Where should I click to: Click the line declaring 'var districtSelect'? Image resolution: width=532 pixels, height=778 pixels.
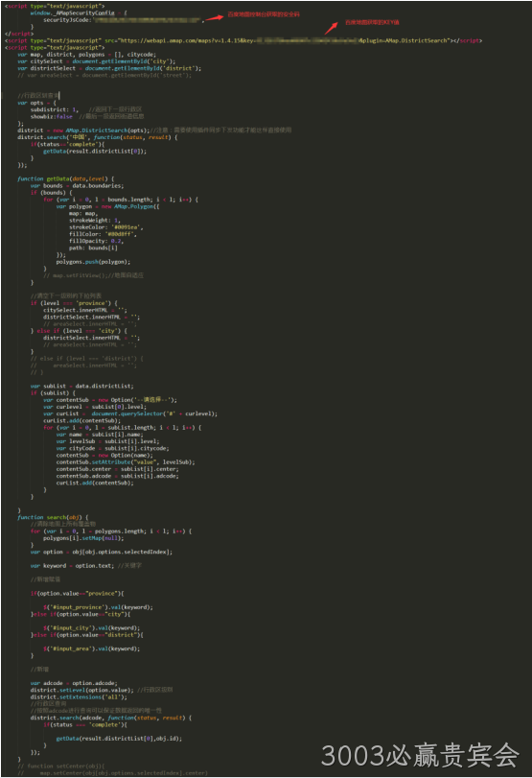109,68
